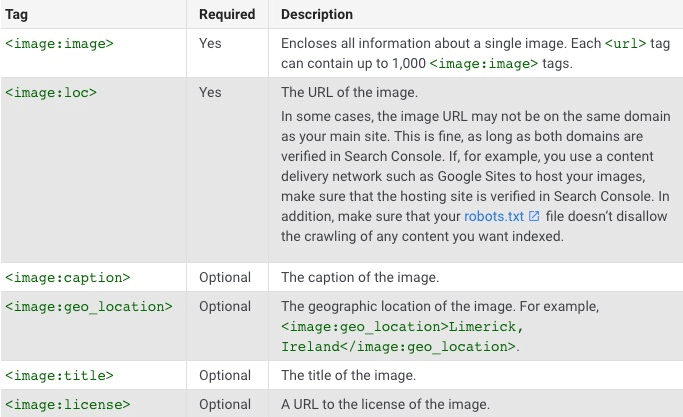The height and width of the screenshot is (417, 683).
Task: Click the <url> code in first description
Action: tap(626, 44)
